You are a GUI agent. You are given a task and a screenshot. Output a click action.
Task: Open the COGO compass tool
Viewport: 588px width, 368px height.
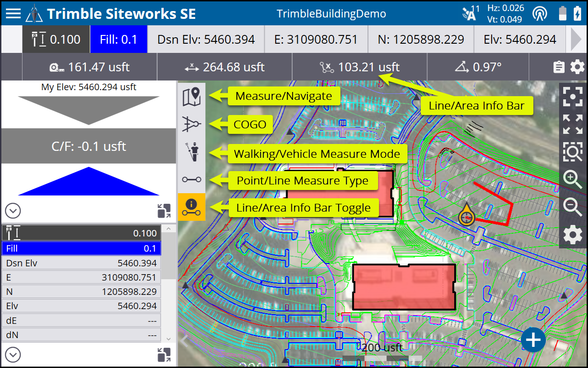click(x=192, y=124)
